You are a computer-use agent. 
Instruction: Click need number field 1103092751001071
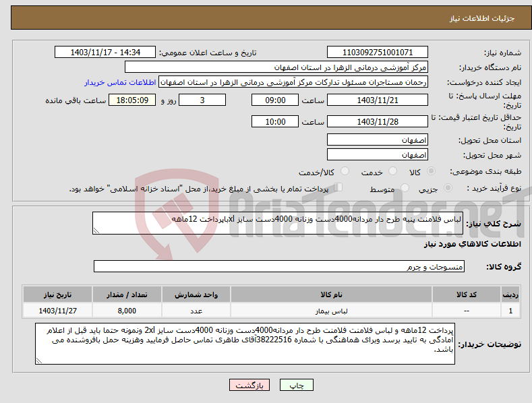point(378,53)
